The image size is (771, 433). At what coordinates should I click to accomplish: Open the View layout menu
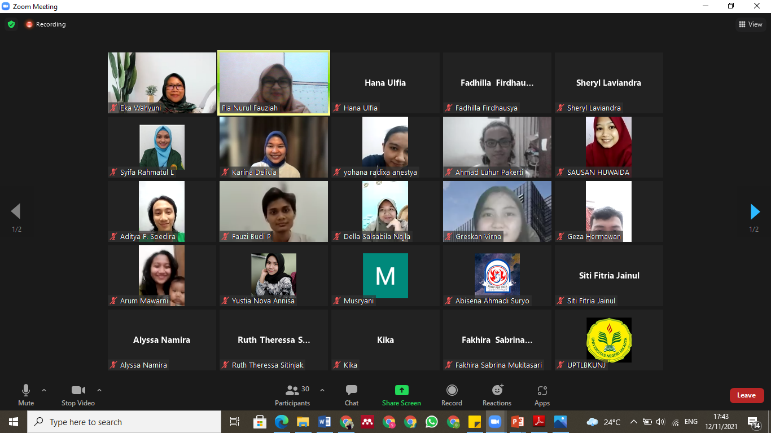(x=749, y=24)
